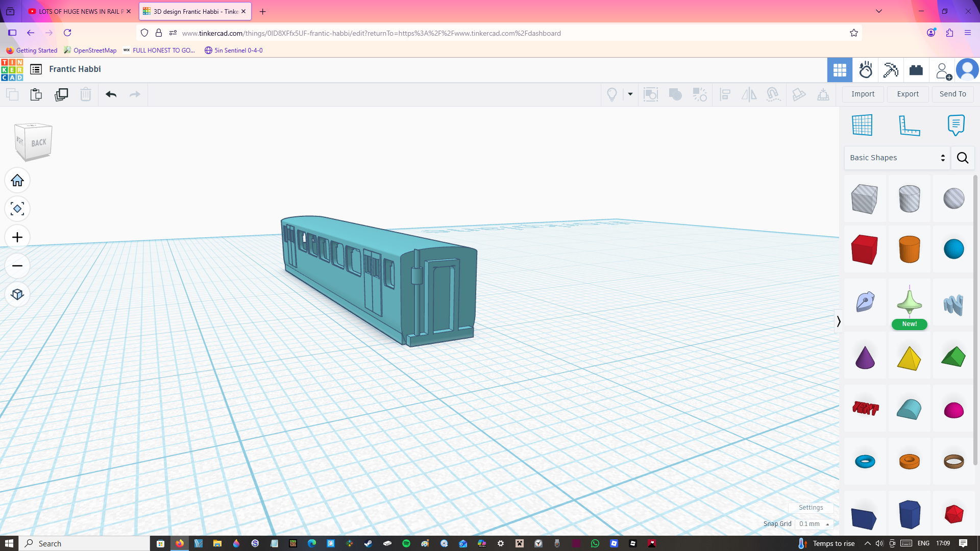Zoom in with the plus button
Viewport: 980px width, 551px height.
[17, 238]
